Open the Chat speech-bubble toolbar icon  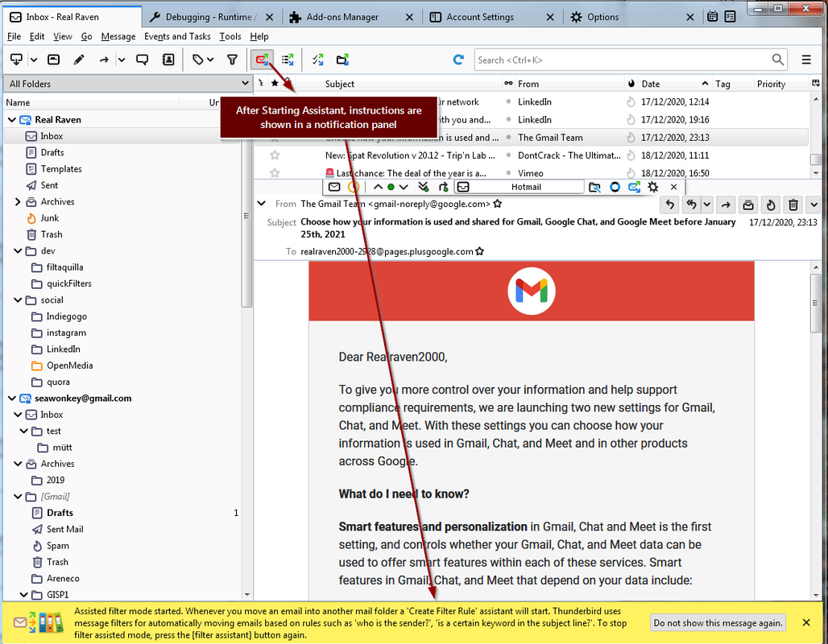pyautogui.click(x=142, y=60)
